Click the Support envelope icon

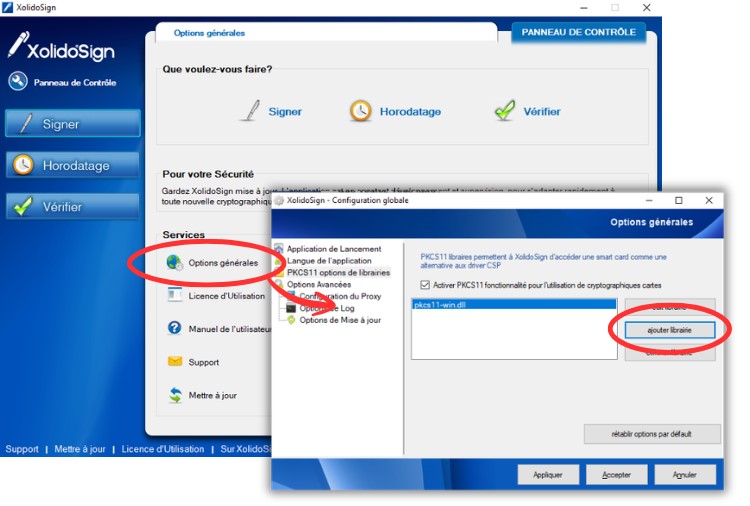[x=175, y=361]
